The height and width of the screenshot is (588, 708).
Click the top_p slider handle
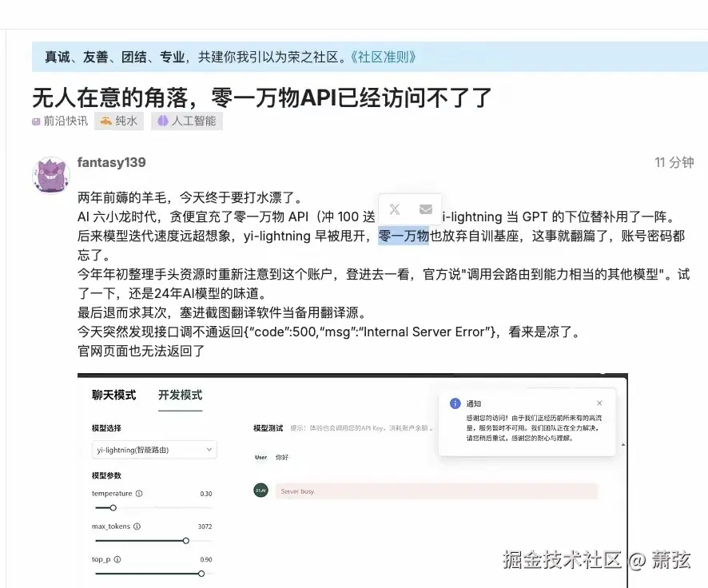click(201, 574)
